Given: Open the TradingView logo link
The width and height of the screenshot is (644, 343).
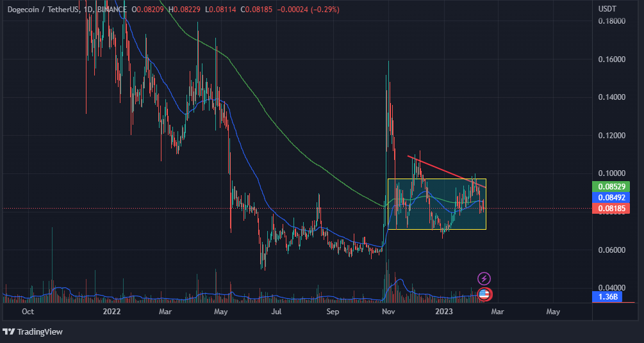Looking at the screenshot, I should pyautogui.click(x=33, y=331).
